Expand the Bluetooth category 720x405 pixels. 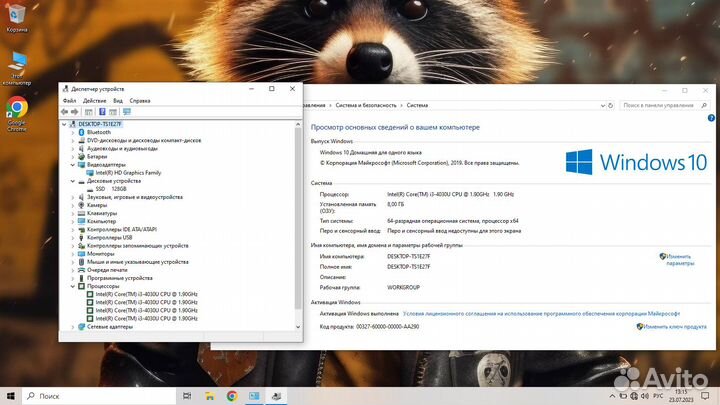[73, 132]
